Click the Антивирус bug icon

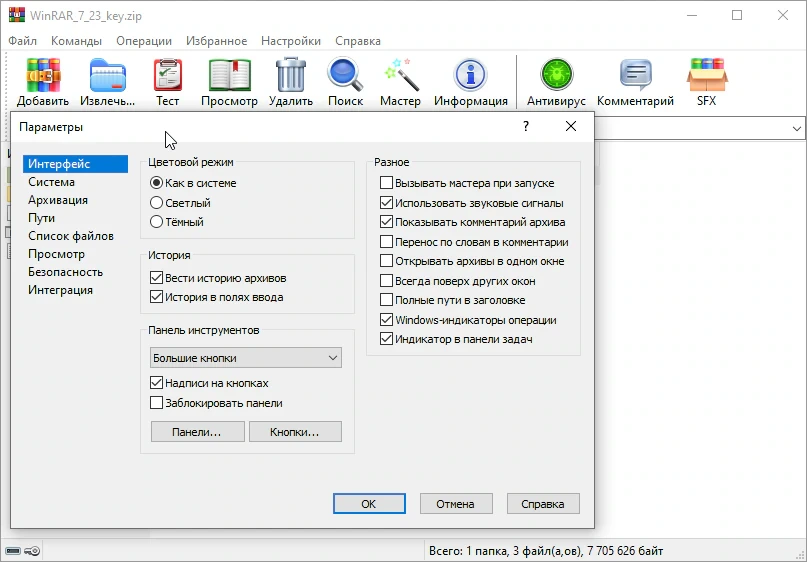(x=556, y=75)
